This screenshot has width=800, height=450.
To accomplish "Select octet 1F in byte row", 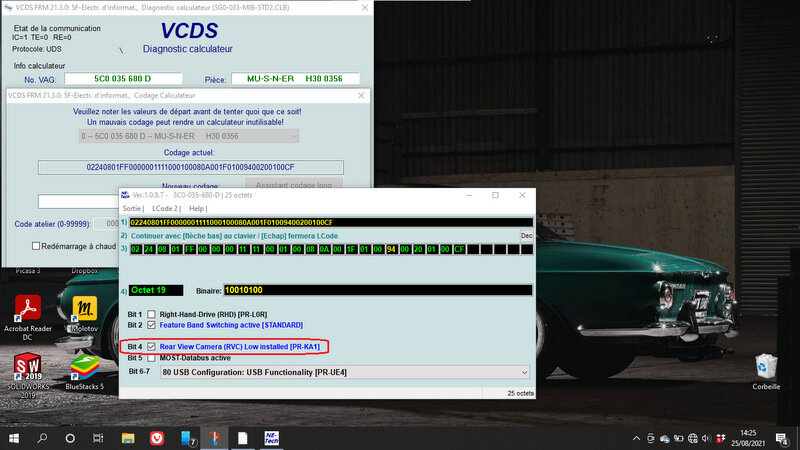I will (x=351, y=249).
